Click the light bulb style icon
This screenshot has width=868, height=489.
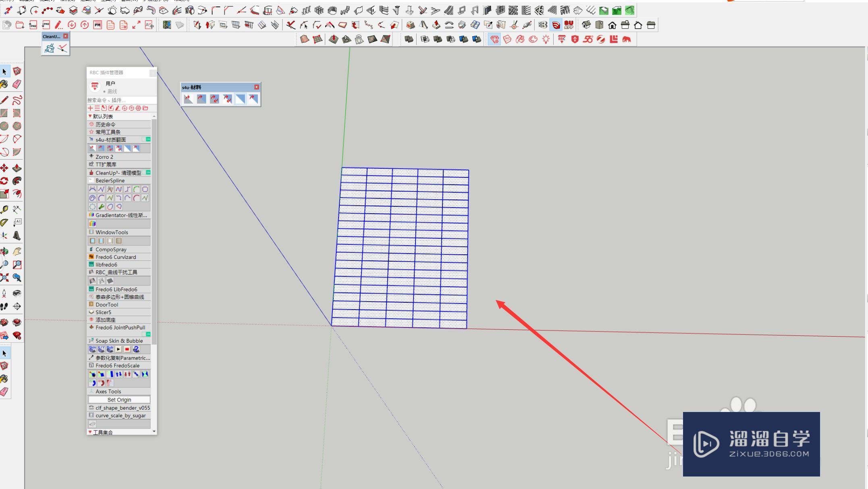click(546, 40)
